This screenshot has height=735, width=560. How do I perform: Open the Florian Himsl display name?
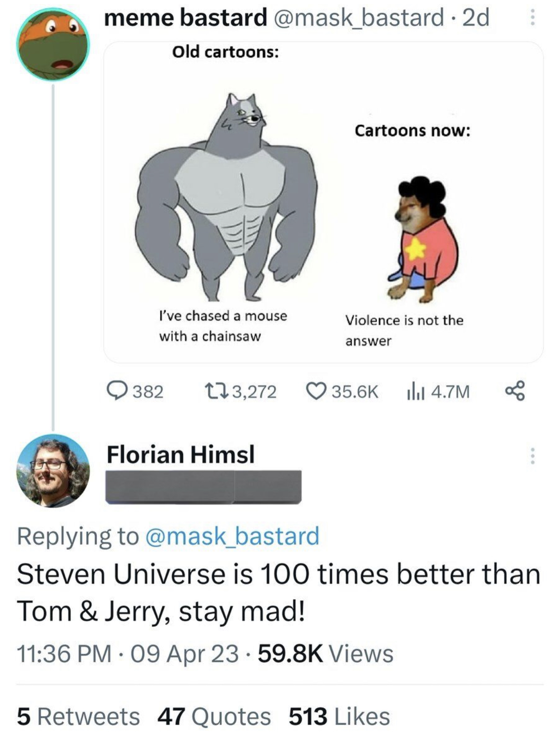point(180,454)
